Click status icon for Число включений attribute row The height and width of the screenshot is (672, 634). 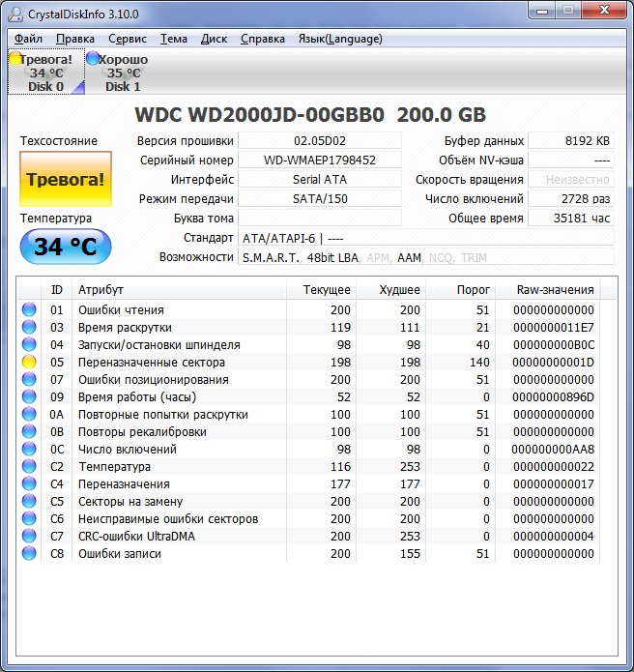29,449
